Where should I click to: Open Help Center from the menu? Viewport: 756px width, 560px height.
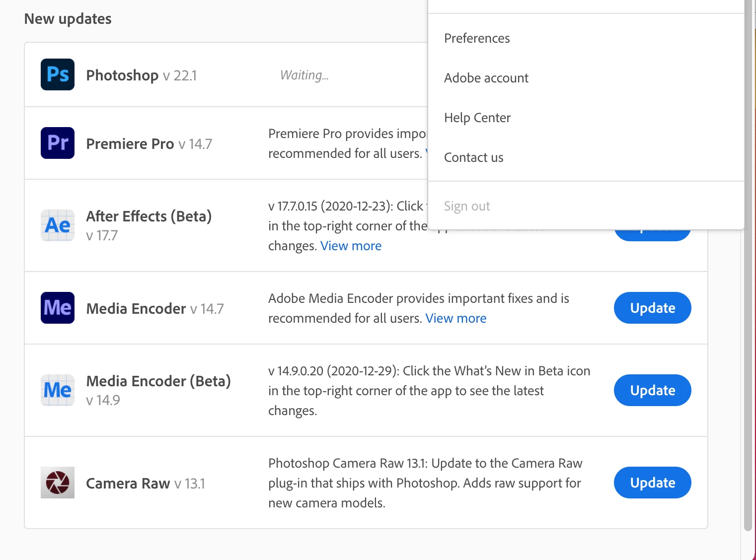tap(477, 118)
